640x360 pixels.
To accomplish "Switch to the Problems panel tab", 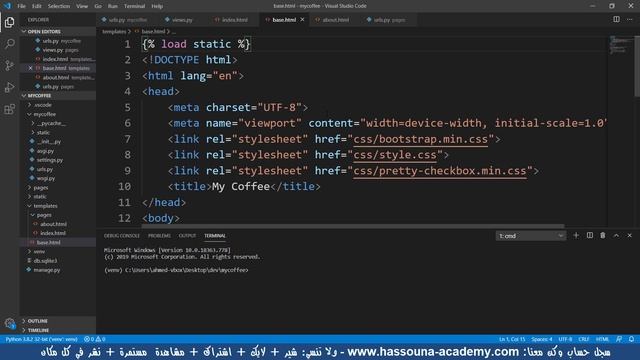I will 159,236.
